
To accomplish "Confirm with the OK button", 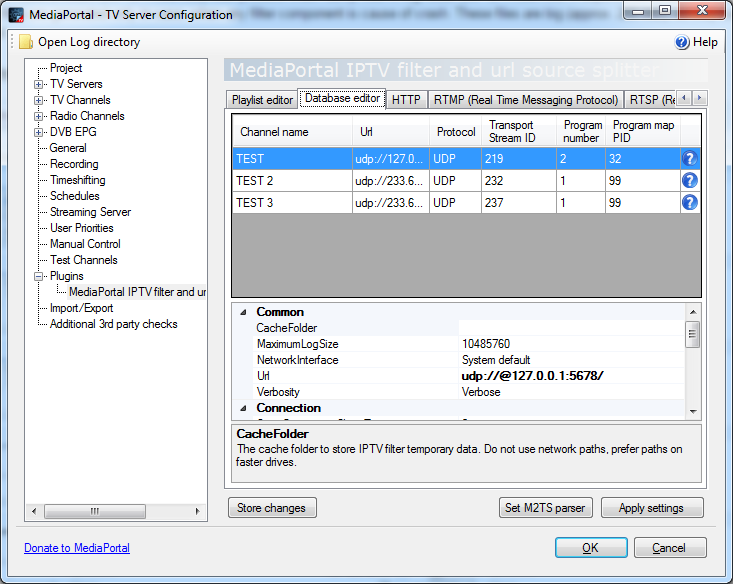I will point(591,548).
